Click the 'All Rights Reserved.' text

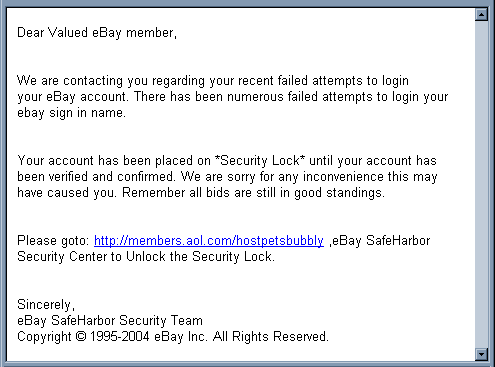[x=271, y=337]
